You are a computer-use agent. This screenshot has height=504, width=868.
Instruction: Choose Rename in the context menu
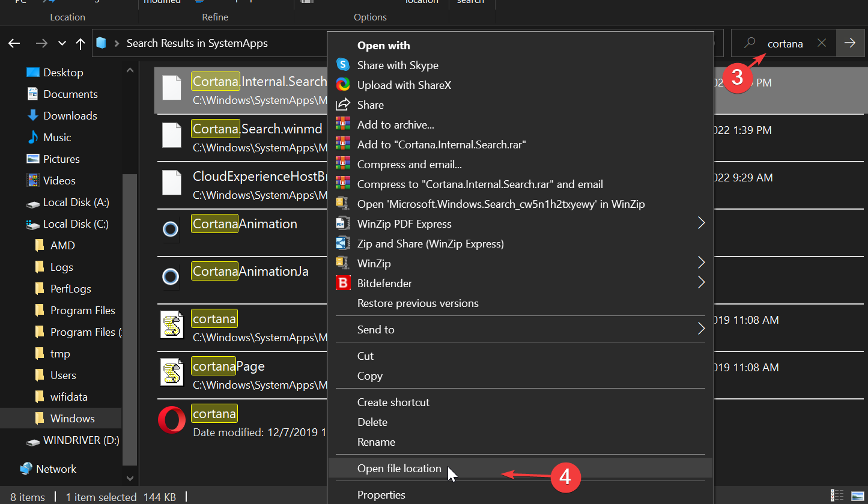point(376,442)
